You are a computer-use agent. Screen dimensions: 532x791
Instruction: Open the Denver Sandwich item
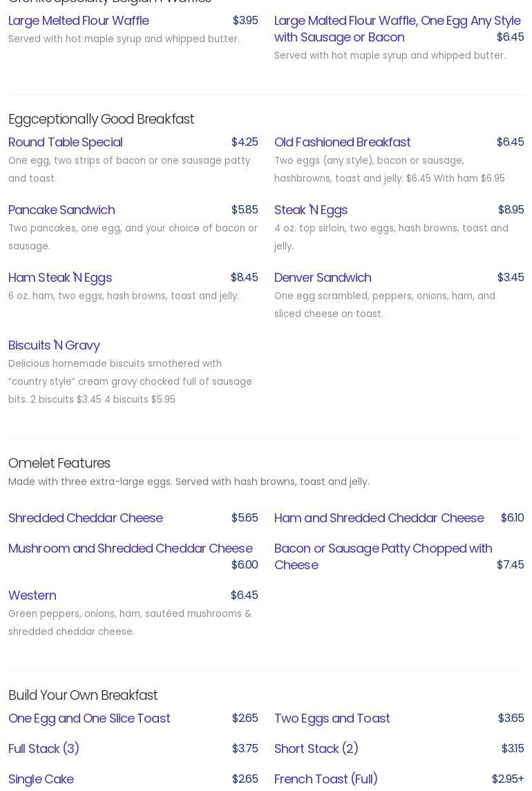tap(323, 278)
